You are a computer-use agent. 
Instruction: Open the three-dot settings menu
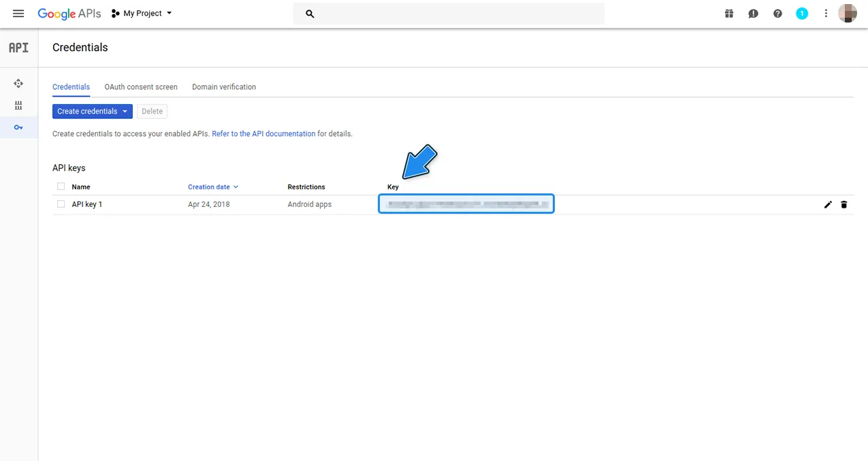point(826,14)
